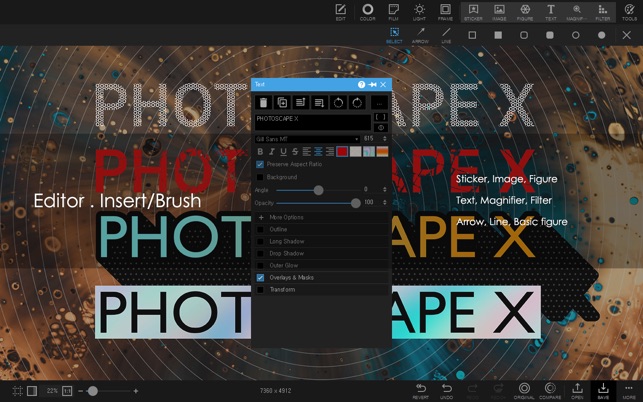Pick the filled square shape

click(498, 35)
